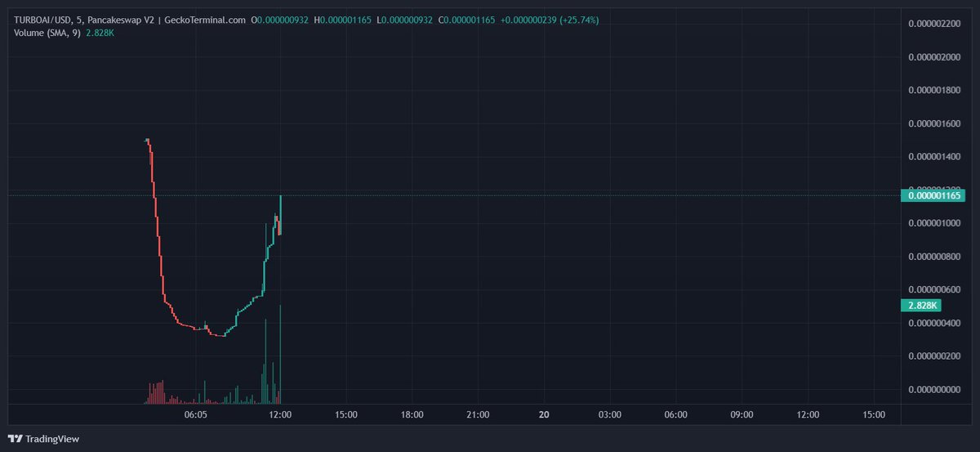Click the 0.000001400 price axis label

click(934, 157)
